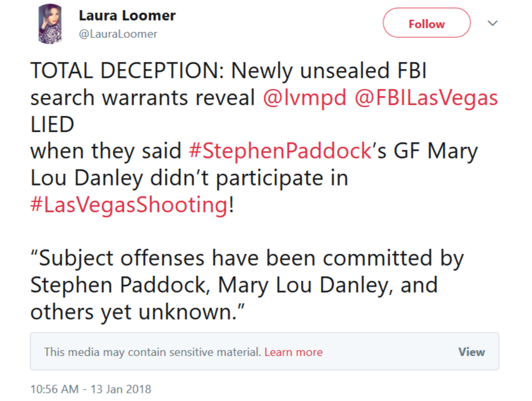The height and width of the screenshot is (401, 532).
Task: Click the word LIED in the tweet
Action: 52,124
